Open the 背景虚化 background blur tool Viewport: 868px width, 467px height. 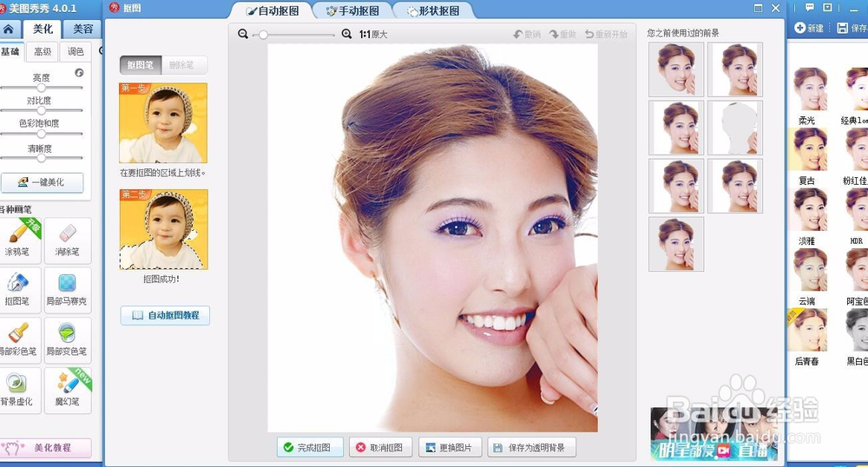pos(19,389)
